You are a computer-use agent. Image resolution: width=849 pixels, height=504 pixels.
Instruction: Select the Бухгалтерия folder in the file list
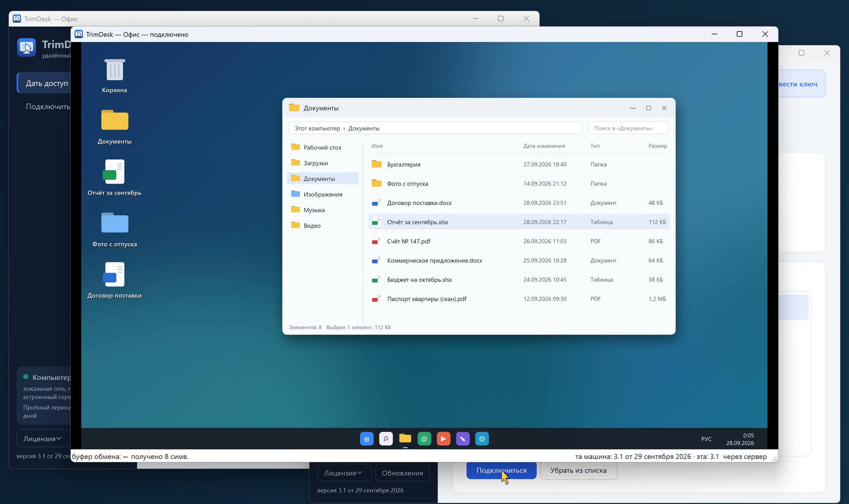point(519,164)
